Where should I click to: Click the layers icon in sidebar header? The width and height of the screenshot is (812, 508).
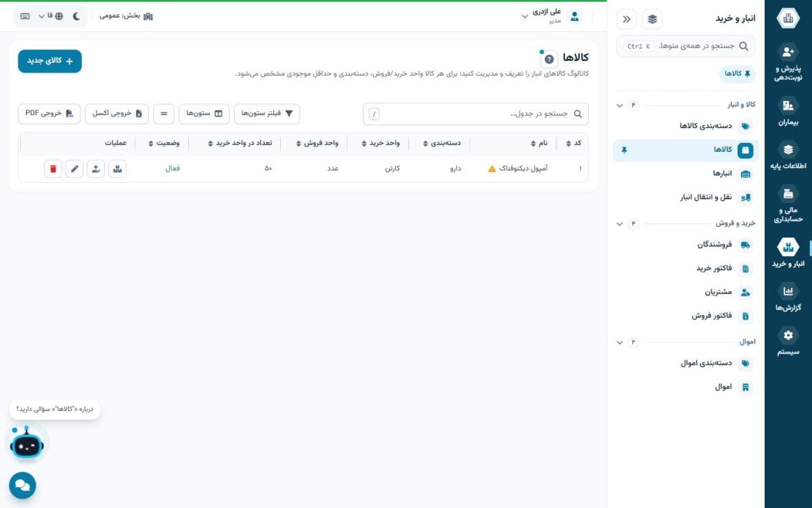click(x=652, y=19)
